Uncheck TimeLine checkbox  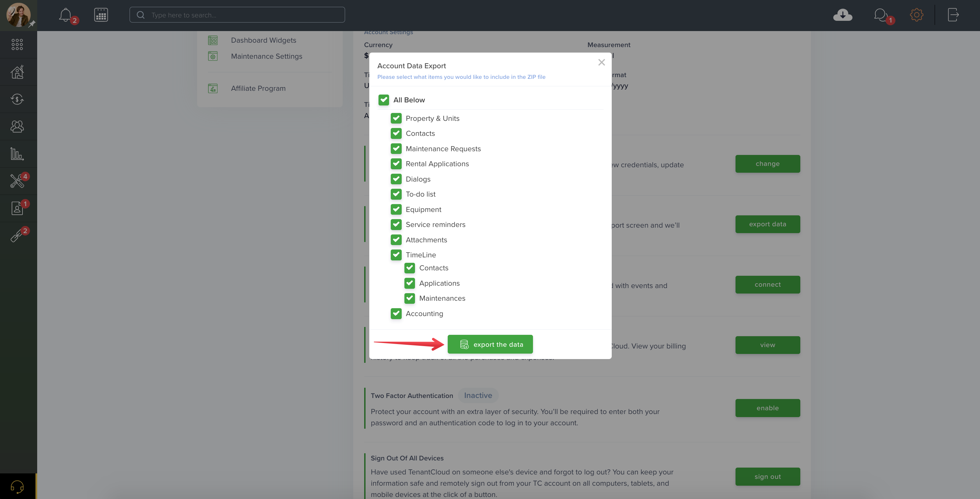pos(396,255)
